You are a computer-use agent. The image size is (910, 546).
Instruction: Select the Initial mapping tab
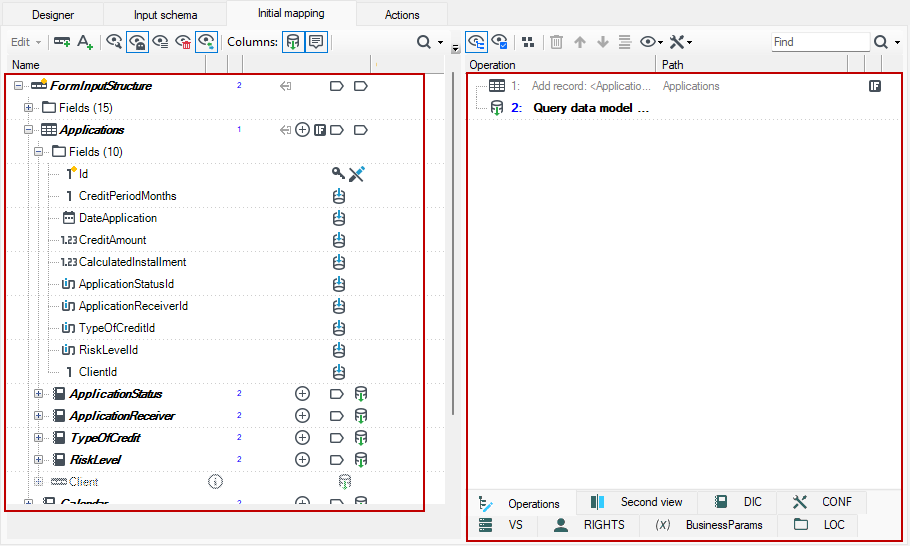291,13
